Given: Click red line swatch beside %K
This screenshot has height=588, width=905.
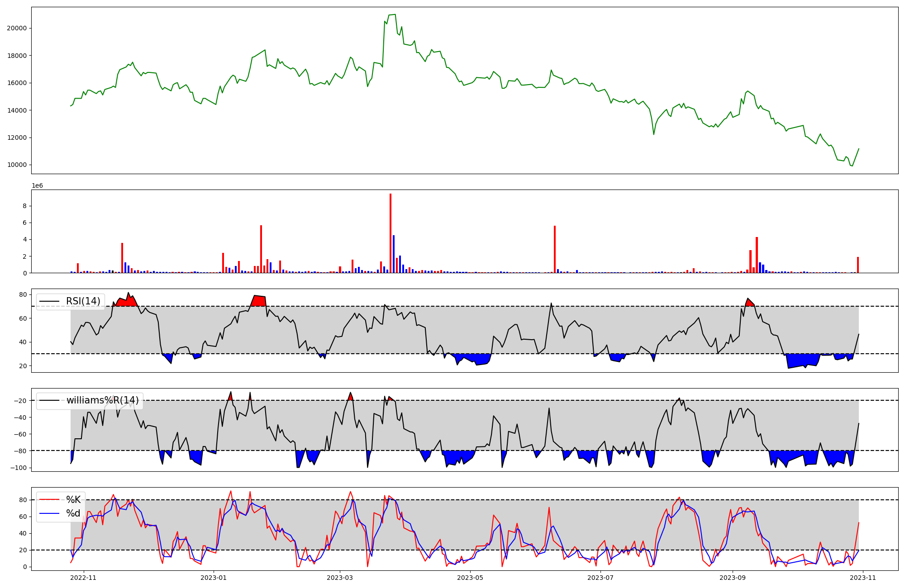Looking at the screenshot, I should (x=49, y=499).
